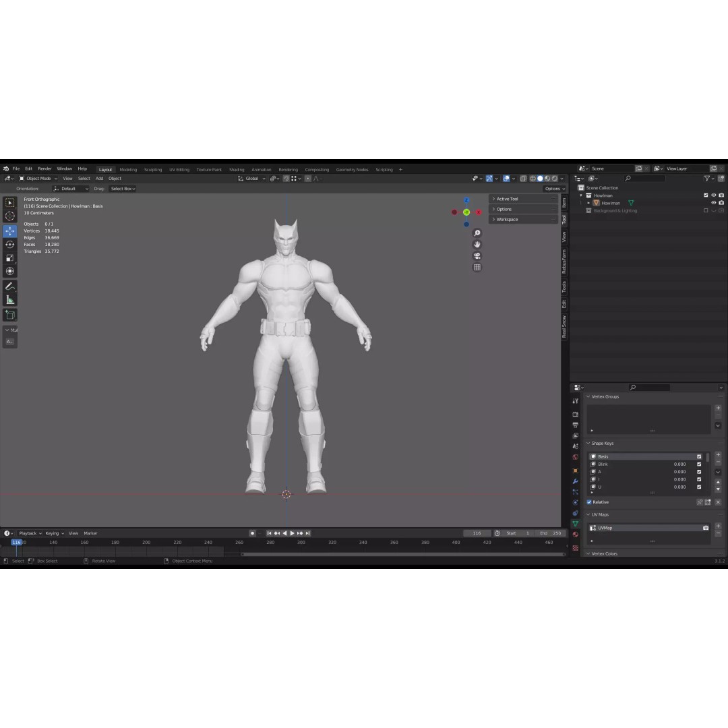
Task: Toggle camera view gizmo
Action: pos(477,256)
